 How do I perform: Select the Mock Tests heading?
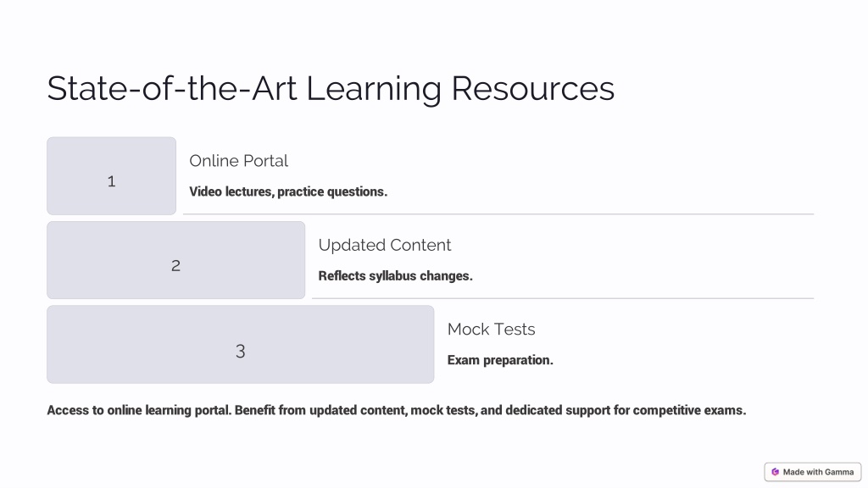pos(491,330)
